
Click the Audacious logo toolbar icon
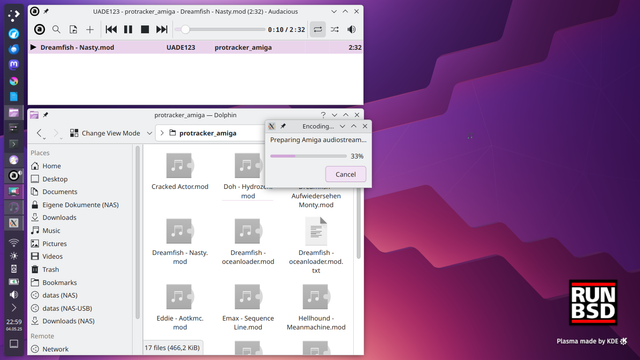click(40, 29)
